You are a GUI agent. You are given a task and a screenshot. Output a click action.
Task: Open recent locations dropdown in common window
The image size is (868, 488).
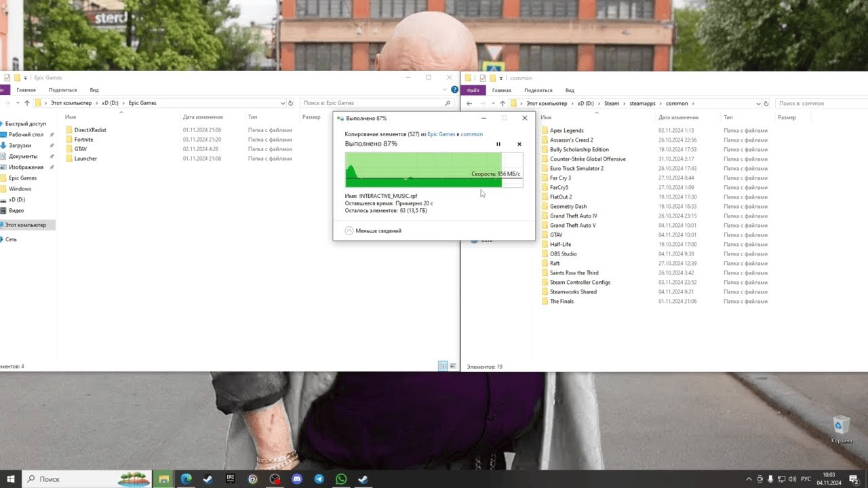(493, 104)
